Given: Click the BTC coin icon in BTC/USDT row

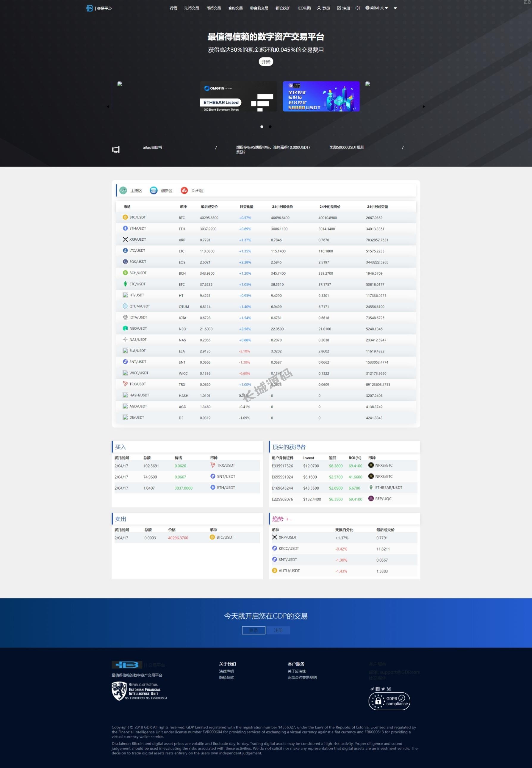Looking at the screenshot, I should (x=125, y=217).
